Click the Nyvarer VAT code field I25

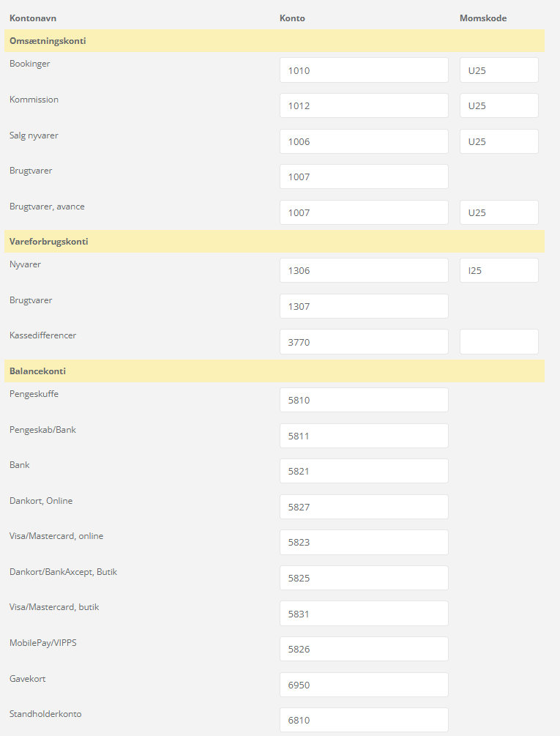point(499,270)
